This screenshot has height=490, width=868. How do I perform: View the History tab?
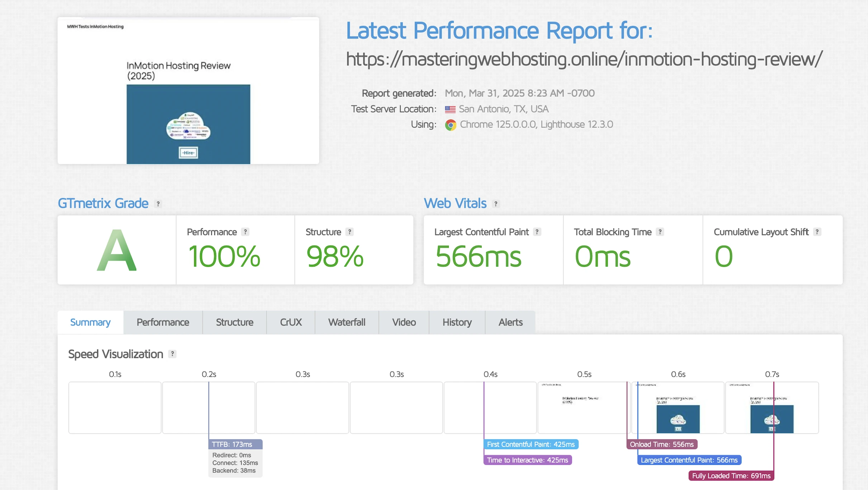[457, 322]
